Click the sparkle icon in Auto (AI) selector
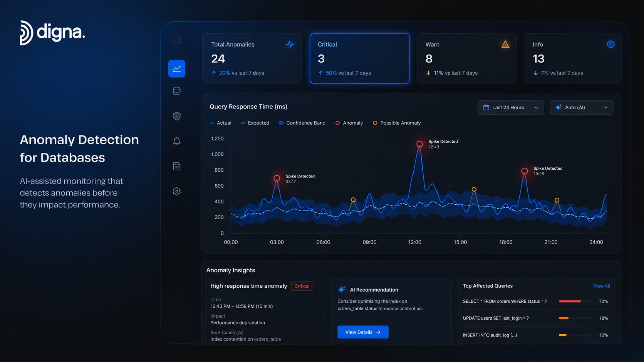 pyautogui.click(x=558, y=107)
